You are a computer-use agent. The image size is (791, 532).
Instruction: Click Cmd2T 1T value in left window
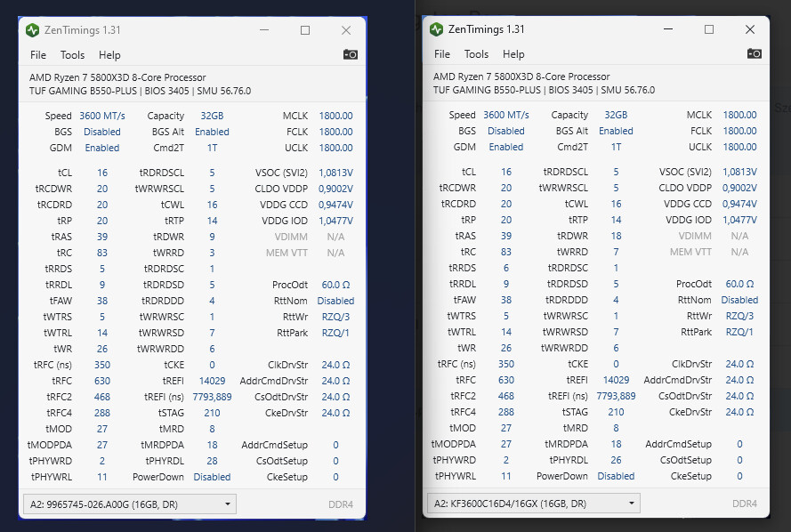(212, 148)
